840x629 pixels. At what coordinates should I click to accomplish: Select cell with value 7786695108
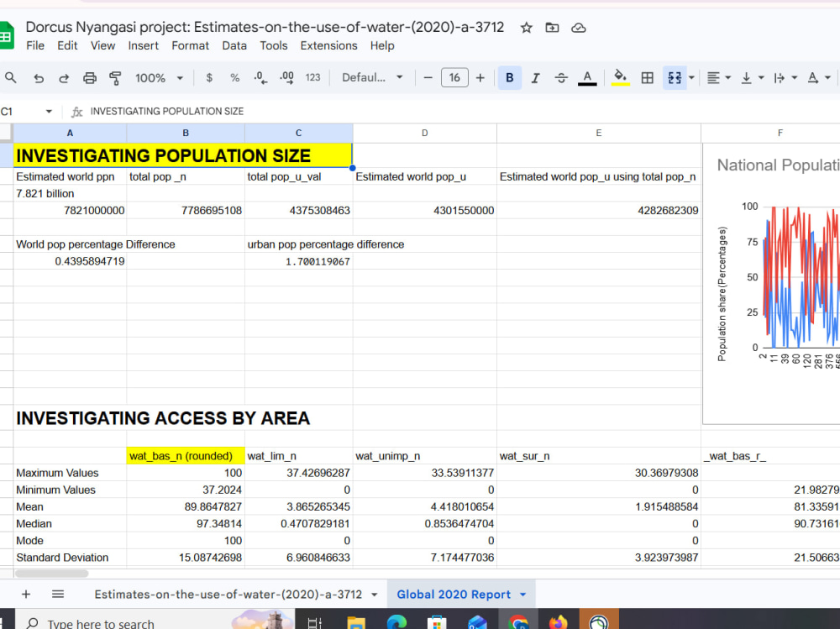[x=186, y=211]
